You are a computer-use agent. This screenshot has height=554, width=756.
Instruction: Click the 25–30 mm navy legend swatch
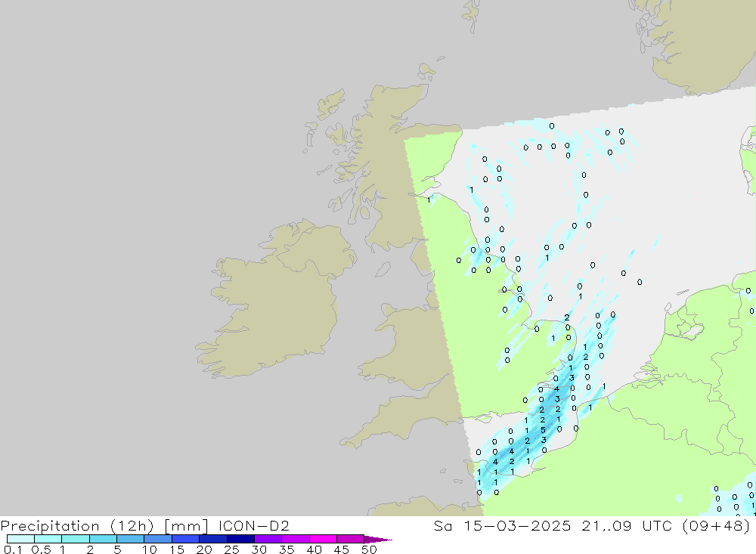[x=240, y=539]
